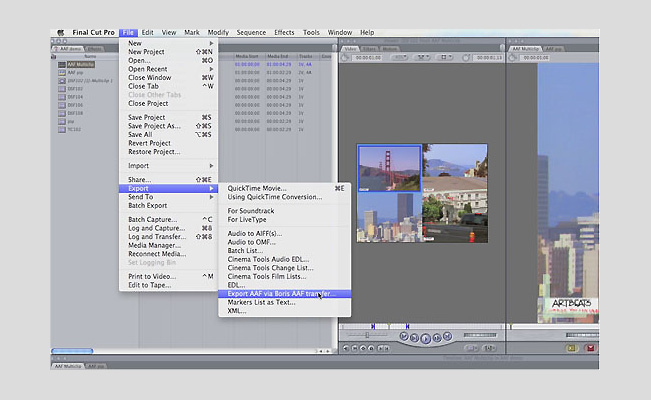Click the Mark Out button in Viewer
Screen dimensions: 651x400
386,348
